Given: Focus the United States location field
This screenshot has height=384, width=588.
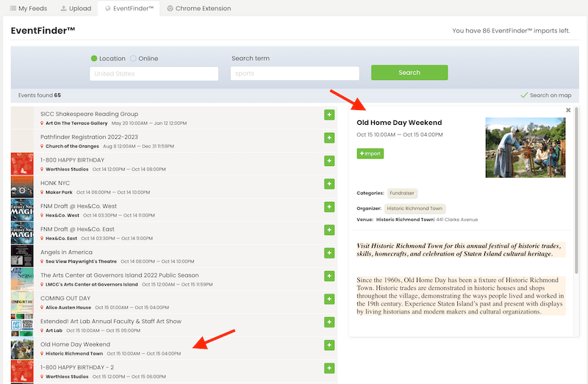Looking at the screenshot, I should [154, 74].
